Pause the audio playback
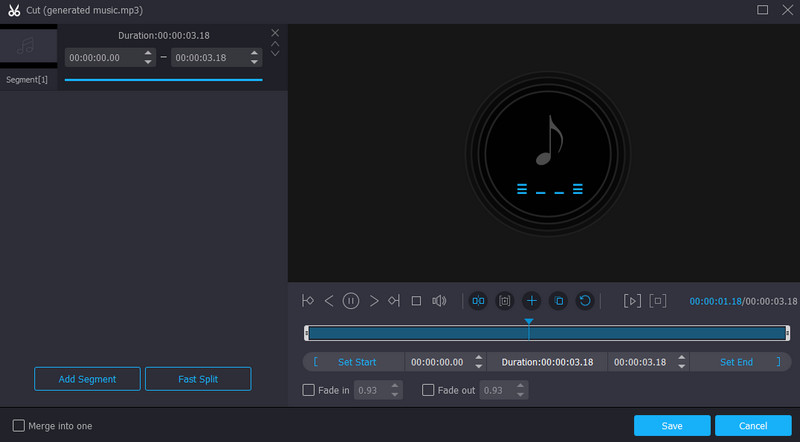800x442 pixels. tap(351, 300)
